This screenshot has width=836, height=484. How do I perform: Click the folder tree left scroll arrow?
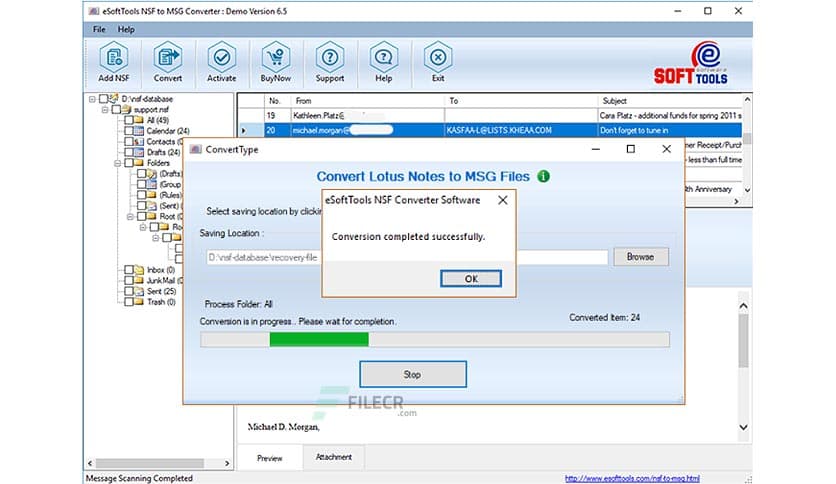point(90,463)
